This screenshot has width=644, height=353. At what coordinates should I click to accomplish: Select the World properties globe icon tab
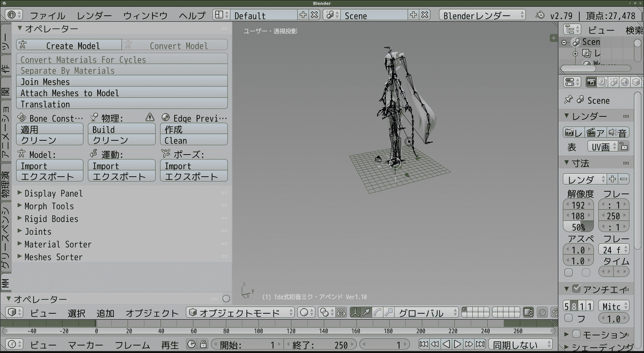click(x=624, y=82)
